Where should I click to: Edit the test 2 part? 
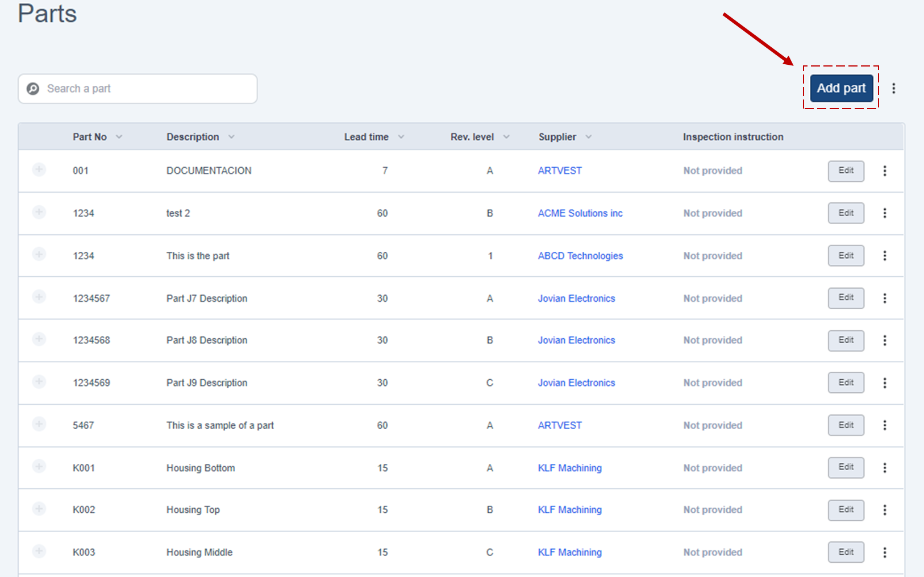pyautogui.click(x=846, y=213)
